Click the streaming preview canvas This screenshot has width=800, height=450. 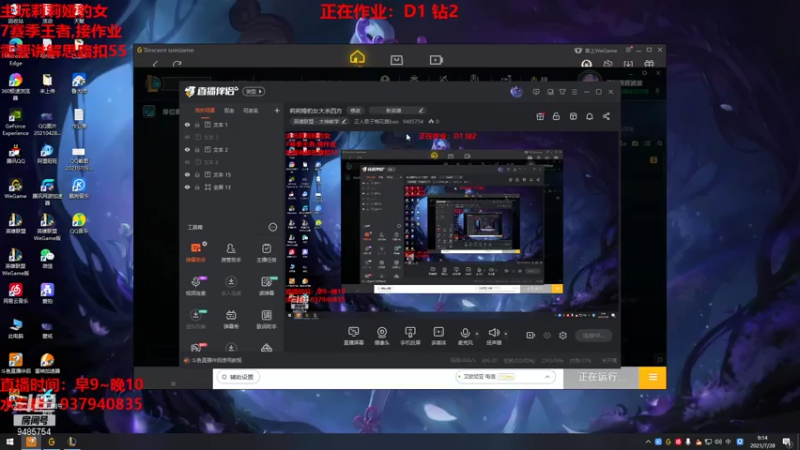pyautogui.click(x=452, y=226)
